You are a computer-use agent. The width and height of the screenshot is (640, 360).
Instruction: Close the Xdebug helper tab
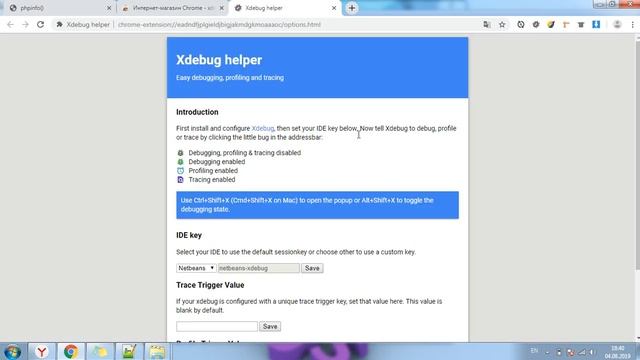334,8
